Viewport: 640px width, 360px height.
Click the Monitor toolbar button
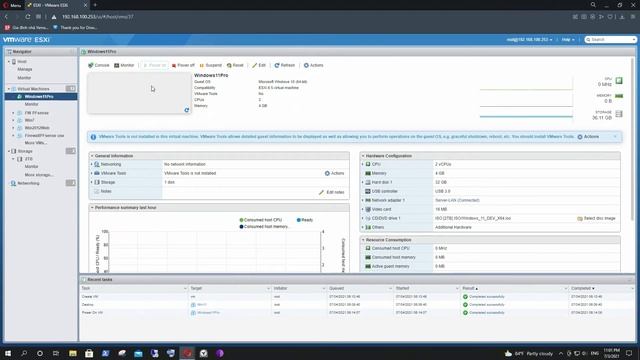124,65
